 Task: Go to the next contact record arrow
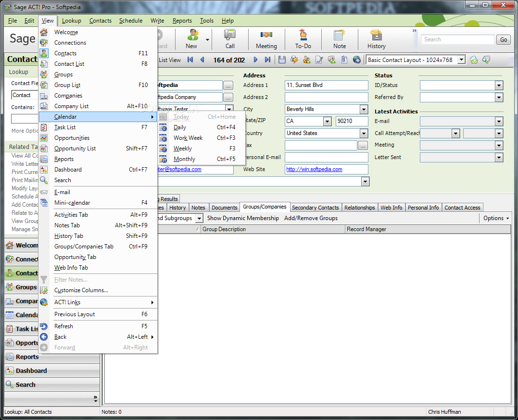click(x=255, y=60)
